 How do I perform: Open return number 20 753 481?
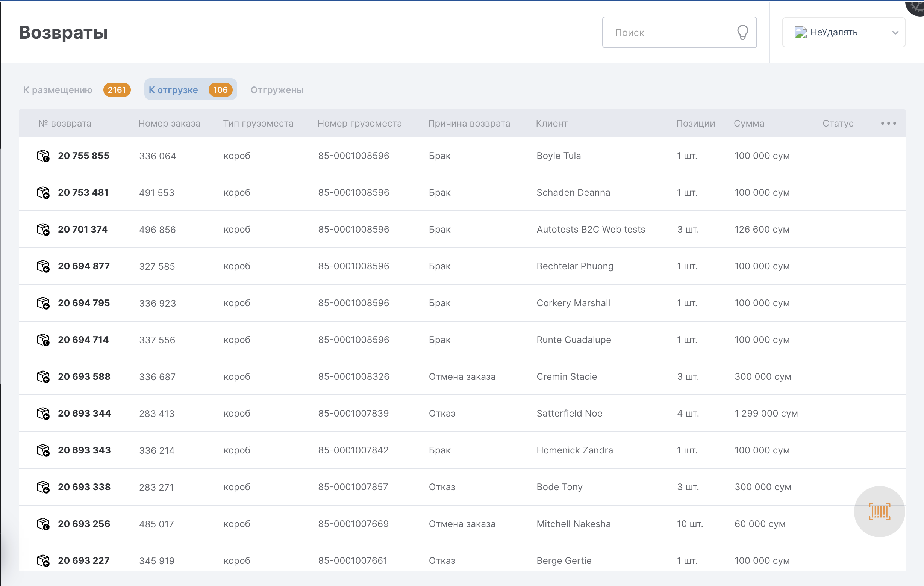(x=83, y=193)
